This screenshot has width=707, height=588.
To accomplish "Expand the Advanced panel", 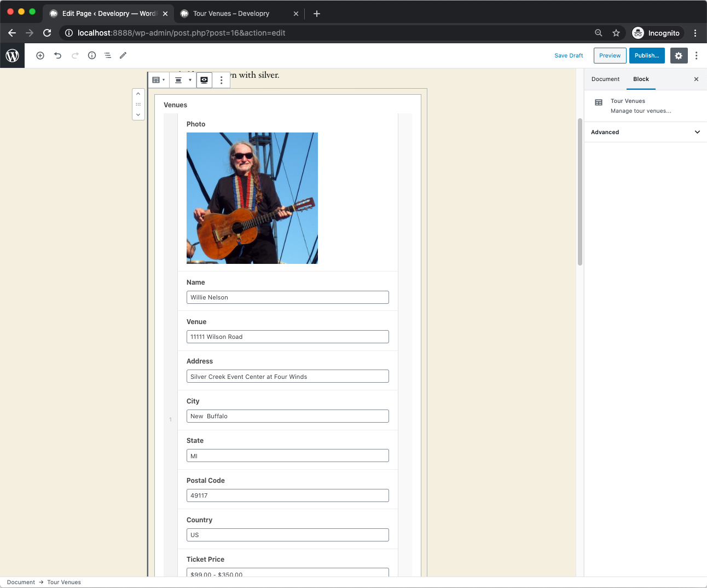I will [x=645, y=132].
